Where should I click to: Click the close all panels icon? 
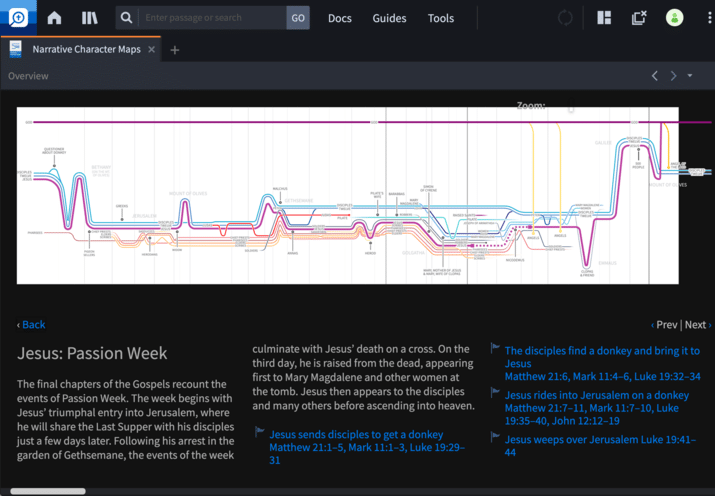click(x=639, y=18)
